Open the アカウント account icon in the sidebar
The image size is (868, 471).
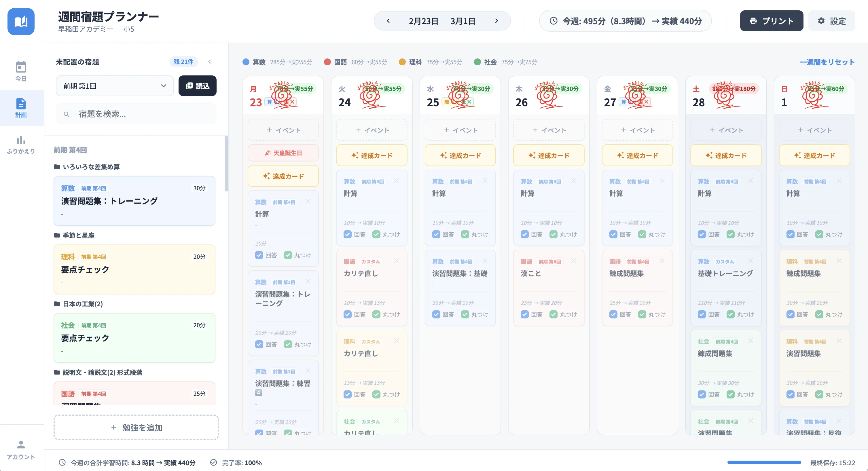(21, 445)
